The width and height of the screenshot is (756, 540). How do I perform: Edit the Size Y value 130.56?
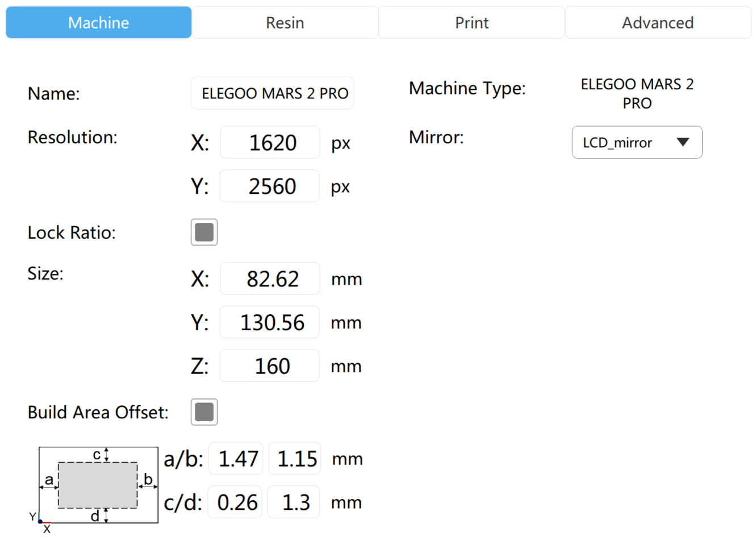[270, 322]
